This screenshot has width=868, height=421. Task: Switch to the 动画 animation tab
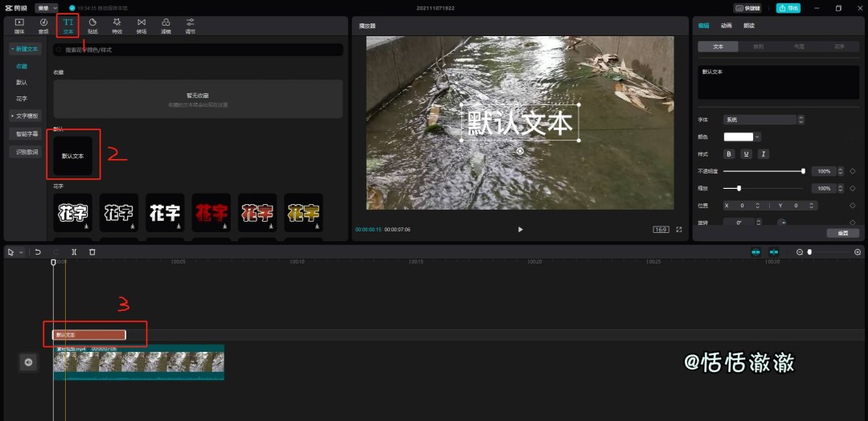click(727, 26)
